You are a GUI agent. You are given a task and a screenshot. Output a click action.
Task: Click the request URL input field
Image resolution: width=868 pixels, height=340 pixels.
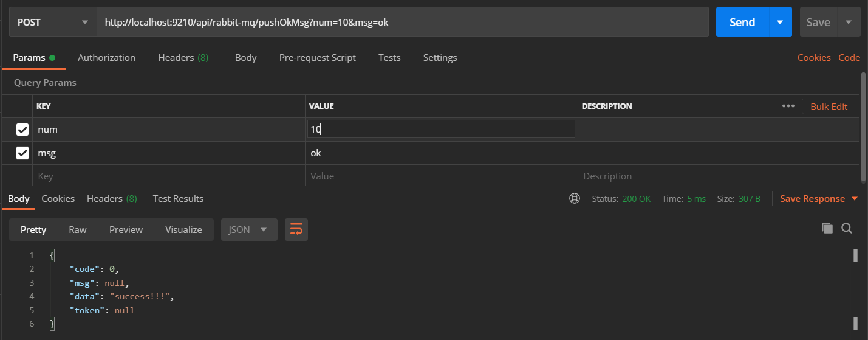coord(401,22)
